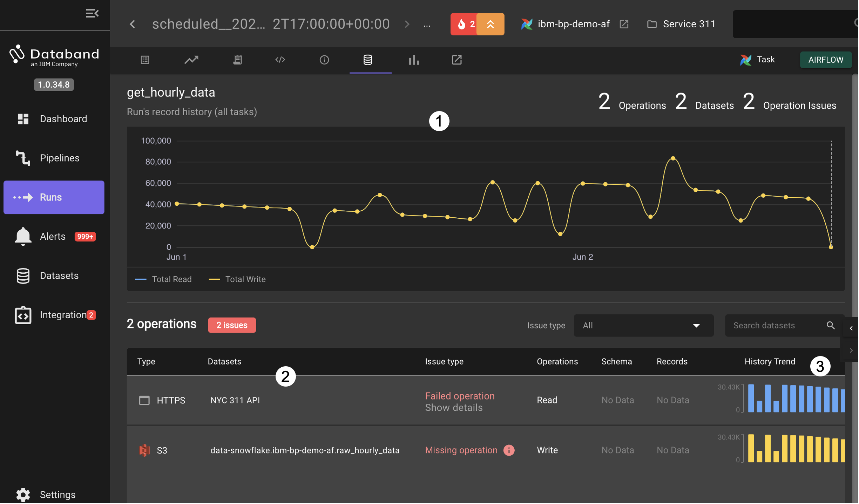Click the AIRFLOW button

click(826, 60)
